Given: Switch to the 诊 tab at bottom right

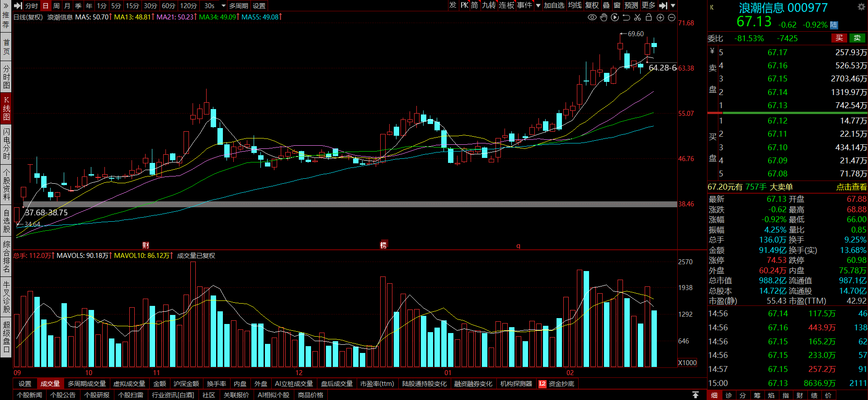Looking at the screenshot, I should [x=728, y=395].
